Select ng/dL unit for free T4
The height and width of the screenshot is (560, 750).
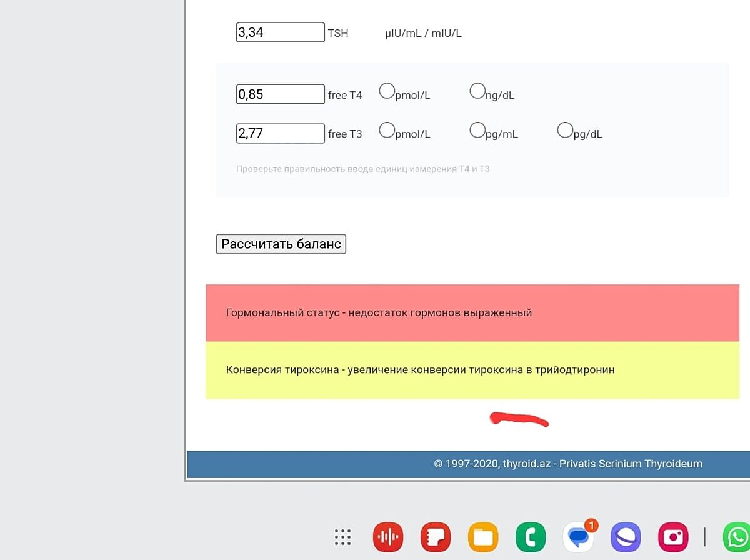click(x=477, y=91)
